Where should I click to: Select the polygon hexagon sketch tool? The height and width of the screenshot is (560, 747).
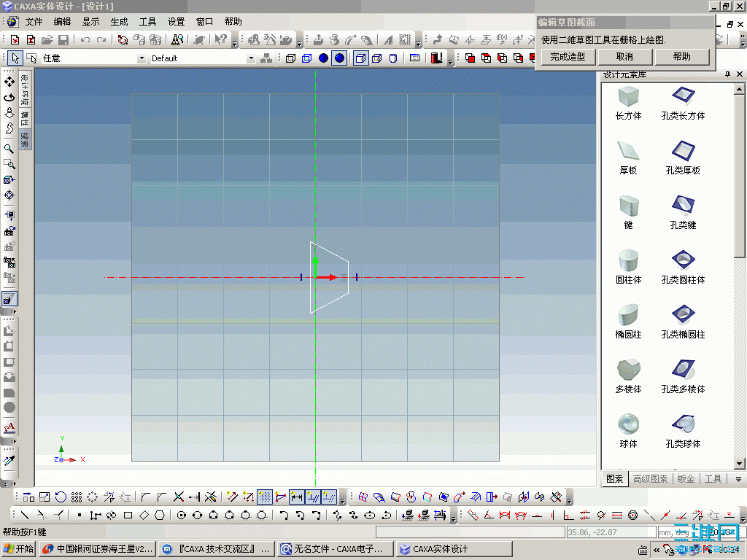(160, 515)
